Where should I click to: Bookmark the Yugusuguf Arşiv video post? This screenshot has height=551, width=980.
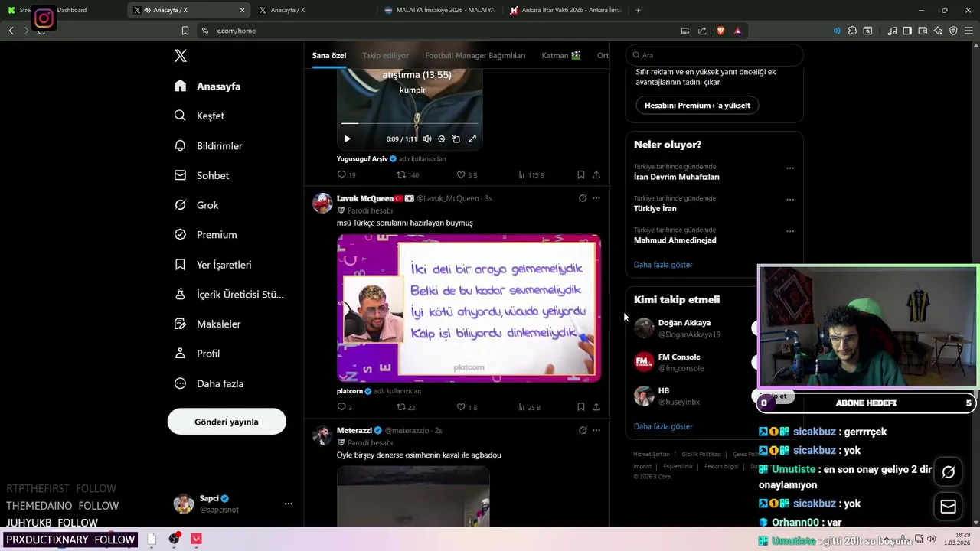tap(581, 174)
